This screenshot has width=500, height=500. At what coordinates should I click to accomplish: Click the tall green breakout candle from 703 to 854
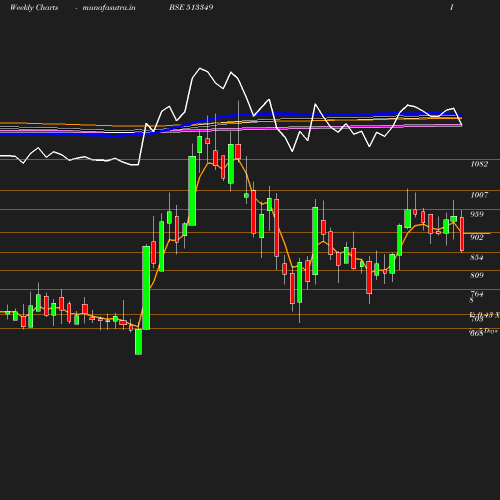pos(146,288)
